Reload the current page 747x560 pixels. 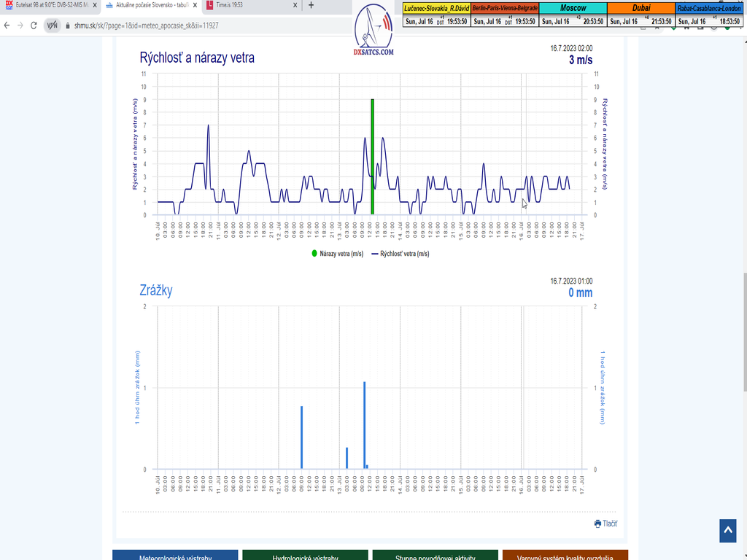pos(34,25)
